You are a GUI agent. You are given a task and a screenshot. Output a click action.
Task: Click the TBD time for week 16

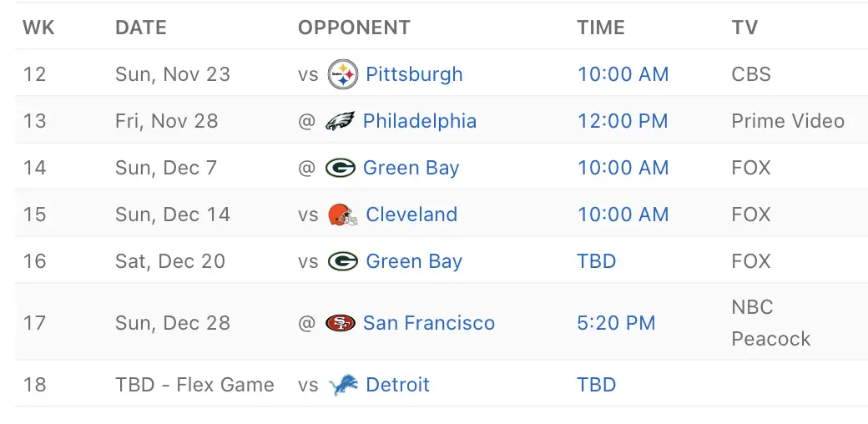click(596, 261)
